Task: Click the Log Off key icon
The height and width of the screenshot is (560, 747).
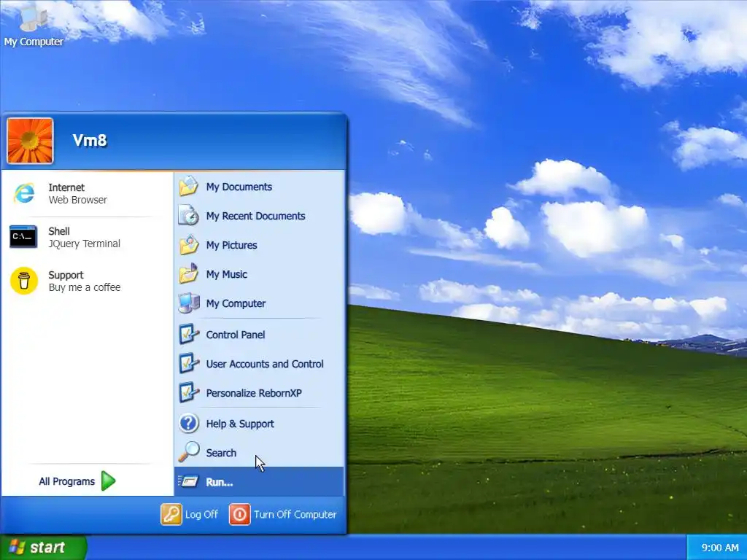Action: tap(171, 514)
